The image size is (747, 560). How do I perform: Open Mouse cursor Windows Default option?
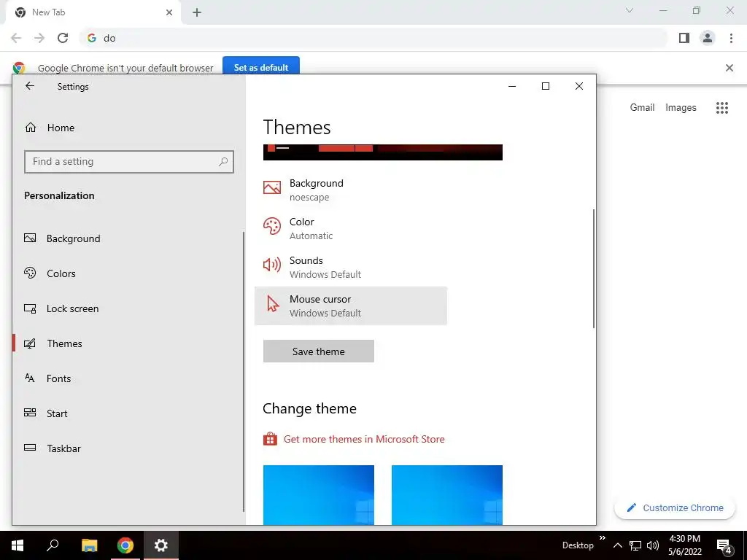[x=351, y=306]
